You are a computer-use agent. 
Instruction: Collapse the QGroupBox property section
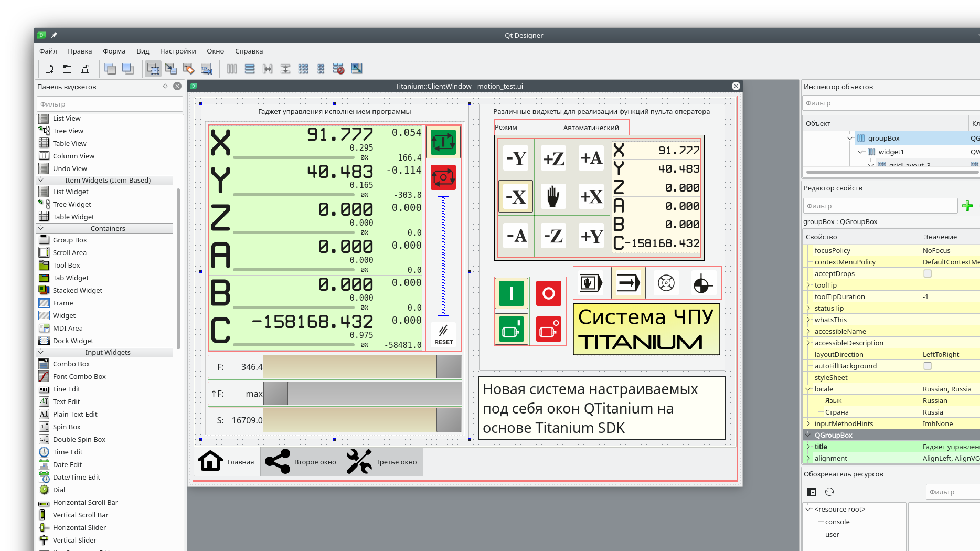[807, 435]
